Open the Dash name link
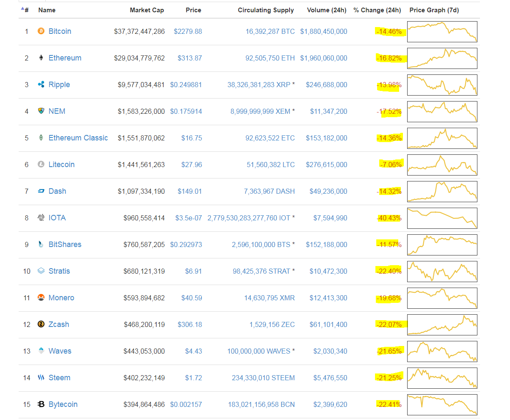 (x=57, y=191)
